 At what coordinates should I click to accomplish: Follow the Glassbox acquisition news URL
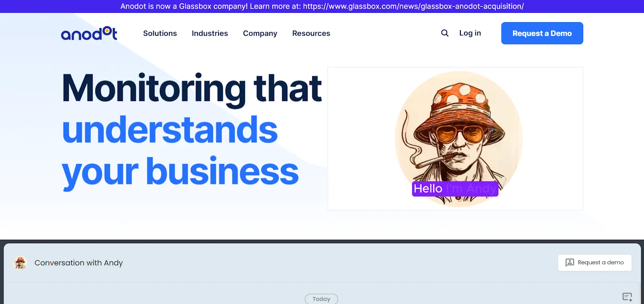point(413,6)
